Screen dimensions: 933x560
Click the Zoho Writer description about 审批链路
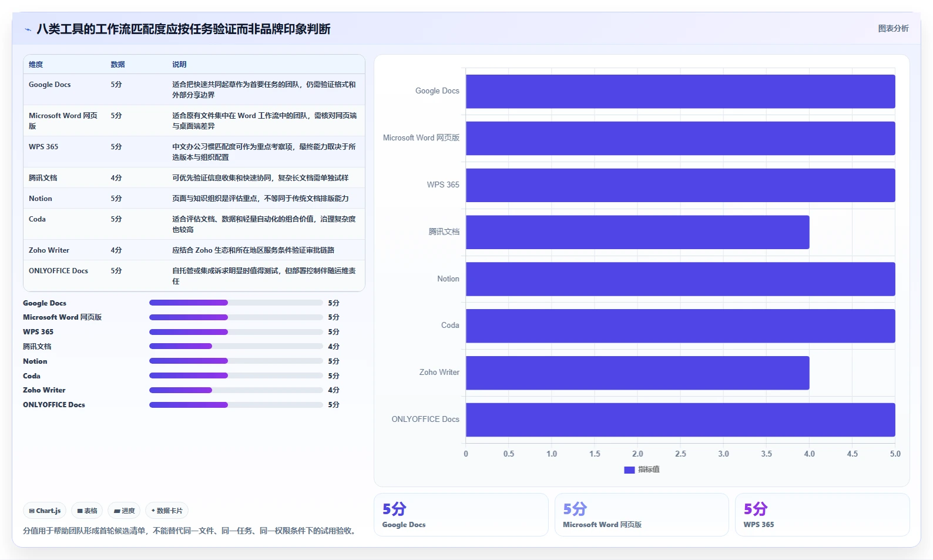253,250
